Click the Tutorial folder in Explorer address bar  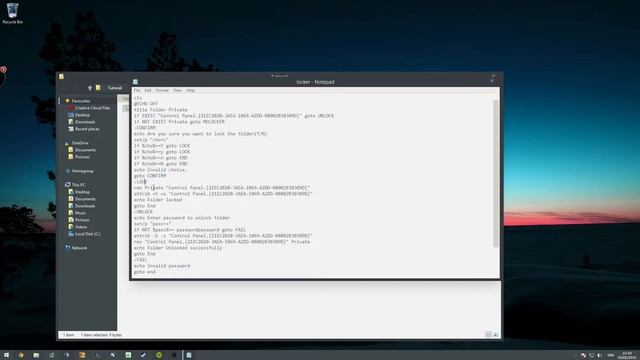tap(115, 88)
